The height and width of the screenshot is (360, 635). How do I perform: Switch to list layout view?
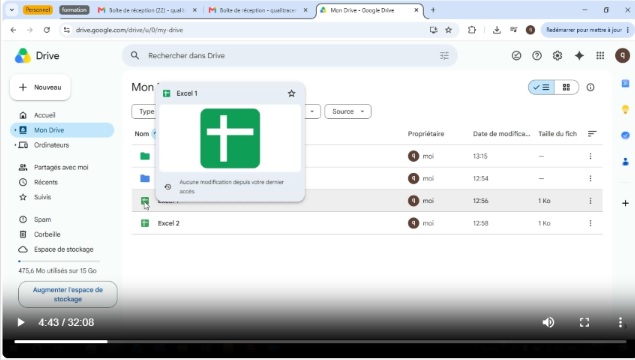[541, 87]
